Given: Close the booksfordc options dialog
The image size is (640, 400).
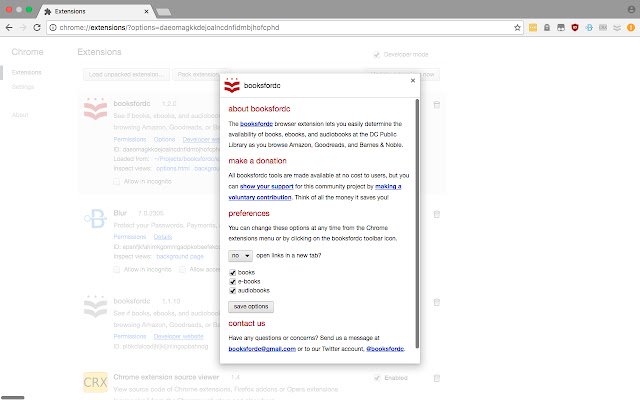Looking at the screenshot, I should tap(413, 80).
